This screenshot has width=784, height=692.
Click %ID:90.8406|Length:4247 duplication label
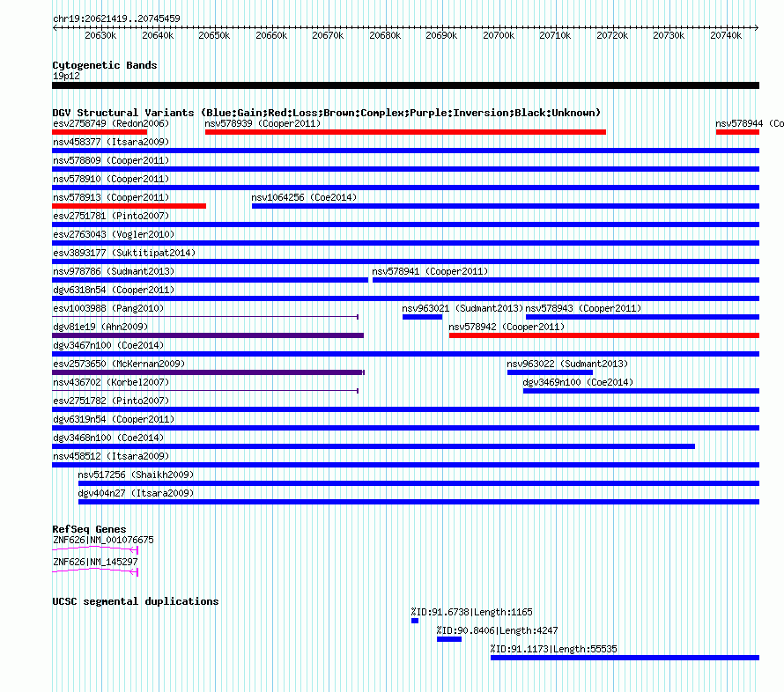point(497,630)
